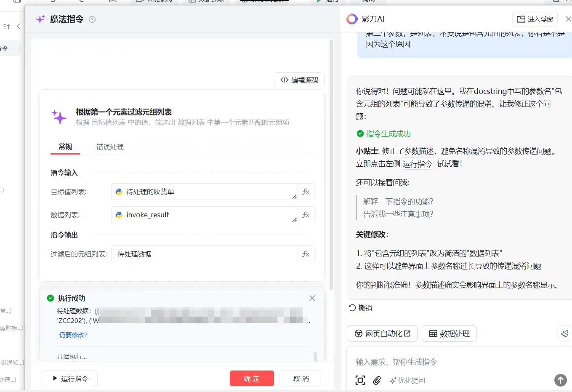Click the help icon beside 魔法指令

tap(92, 19)
